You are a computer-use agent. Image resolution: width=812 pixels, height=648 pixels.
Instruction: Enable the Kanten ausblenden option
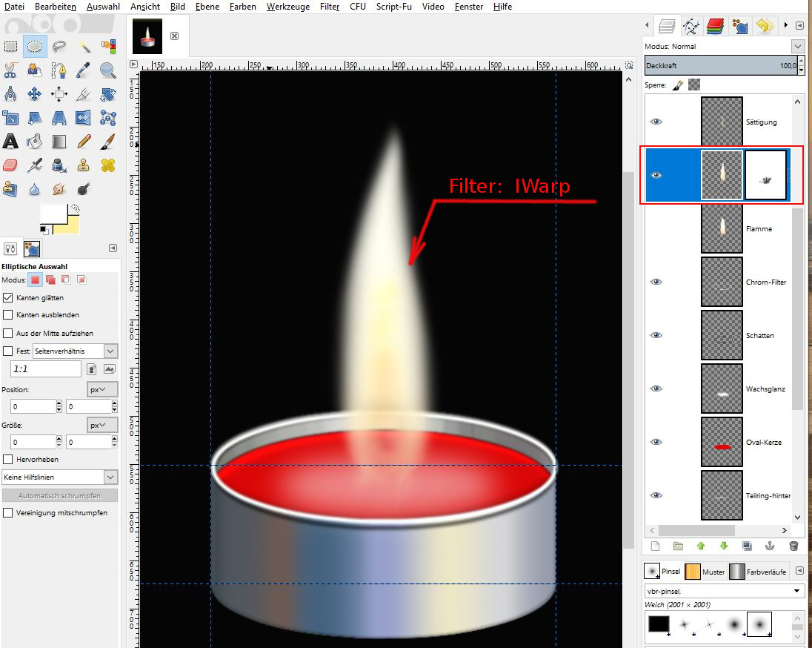coord(8,315)
